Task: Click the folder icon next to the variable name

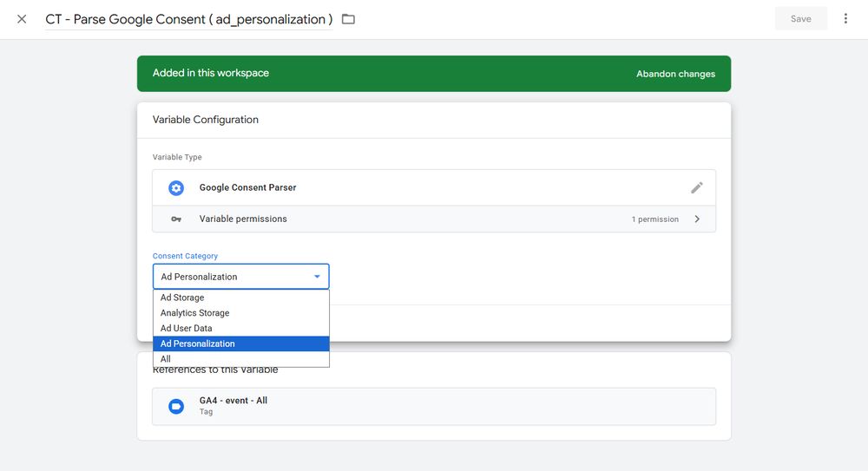Action: 348,19
